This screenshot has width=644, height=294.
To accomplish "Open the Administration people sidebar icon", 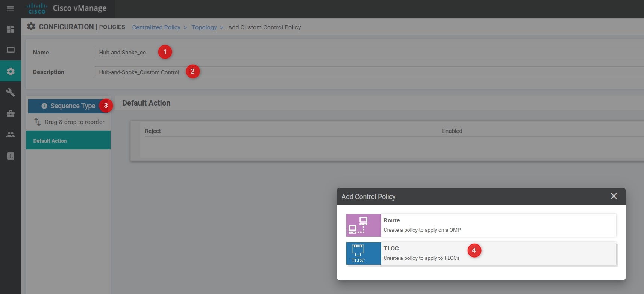I will [11, 134].
